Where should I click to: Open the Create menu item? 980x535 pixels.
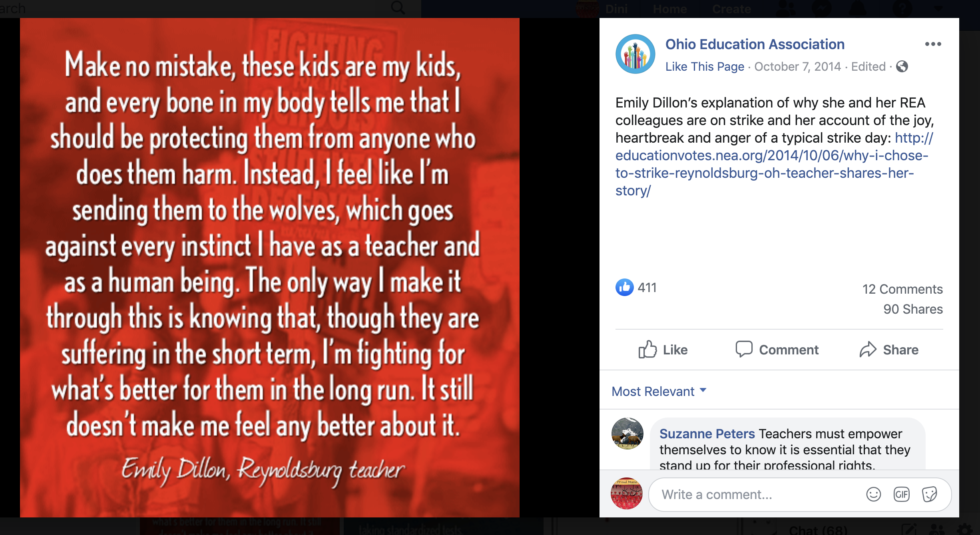pos(731,9)
